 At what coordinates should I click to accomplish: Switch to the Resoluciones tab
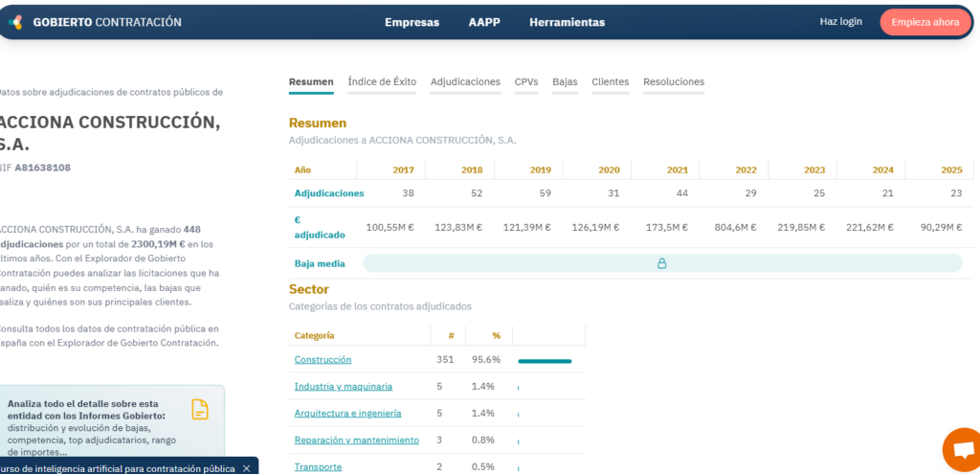pos(673,82)
